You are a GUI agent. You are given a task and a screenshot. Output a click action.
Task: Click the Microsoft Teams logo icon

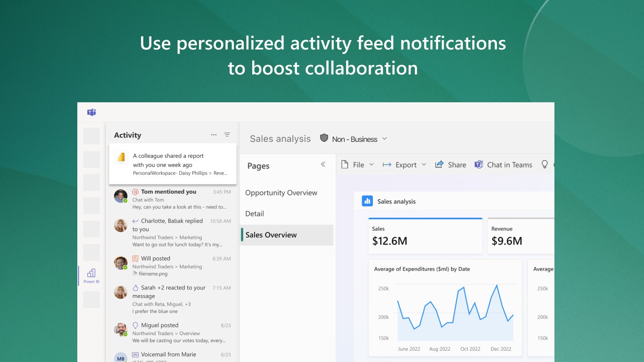[91, 112]
